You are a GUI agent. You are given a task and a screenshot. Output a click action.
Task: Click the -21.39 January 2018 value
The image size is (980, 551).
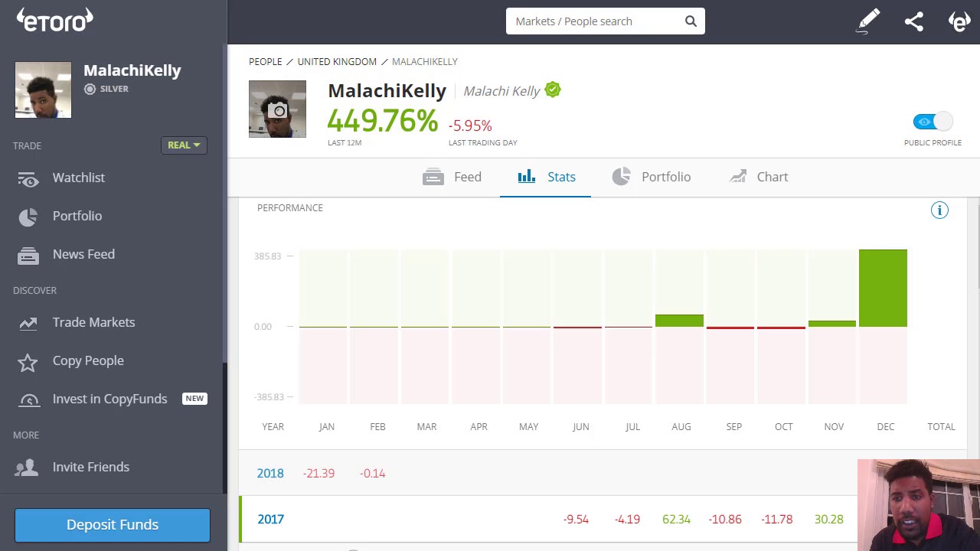pyautogui.click(x=318, y=474)
